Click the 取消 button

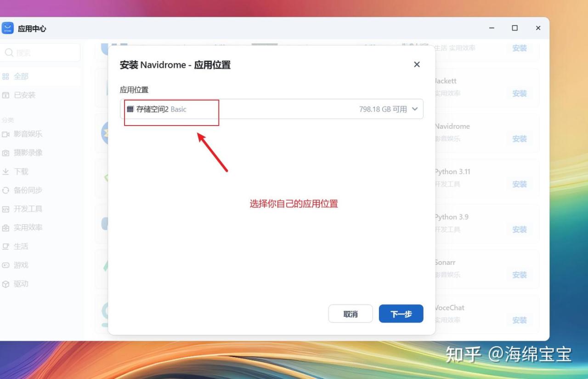351,314
